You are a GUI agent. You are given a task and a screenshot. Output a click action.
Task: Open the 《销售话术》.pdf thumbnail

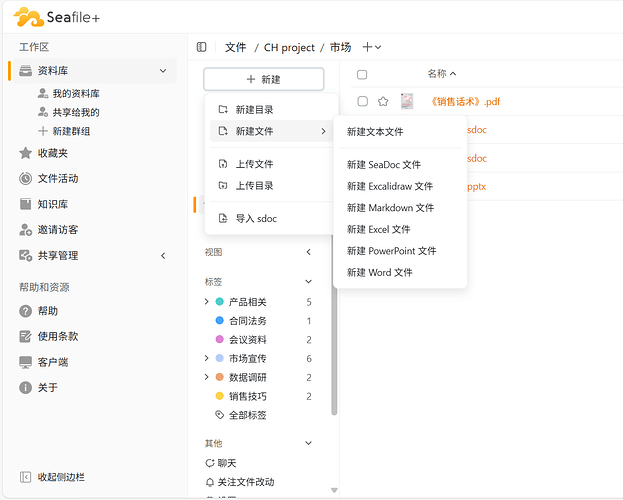tap(407, 101)
